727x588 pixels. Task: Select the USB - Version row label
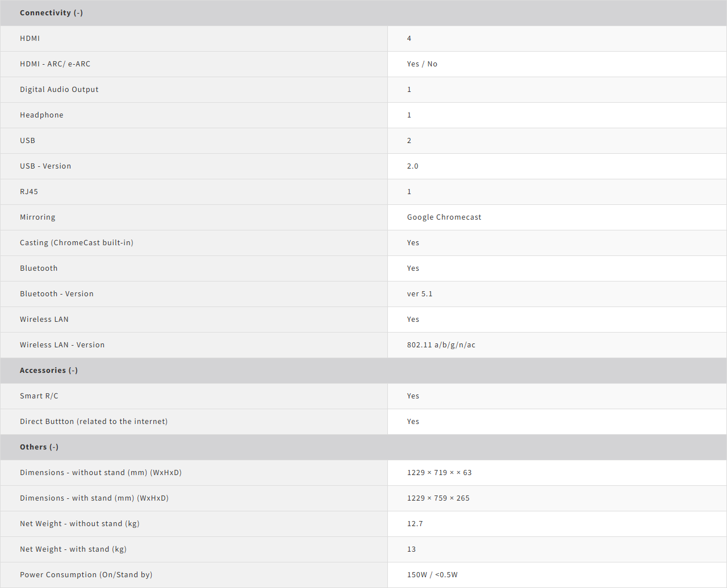[x=45, y=166]
